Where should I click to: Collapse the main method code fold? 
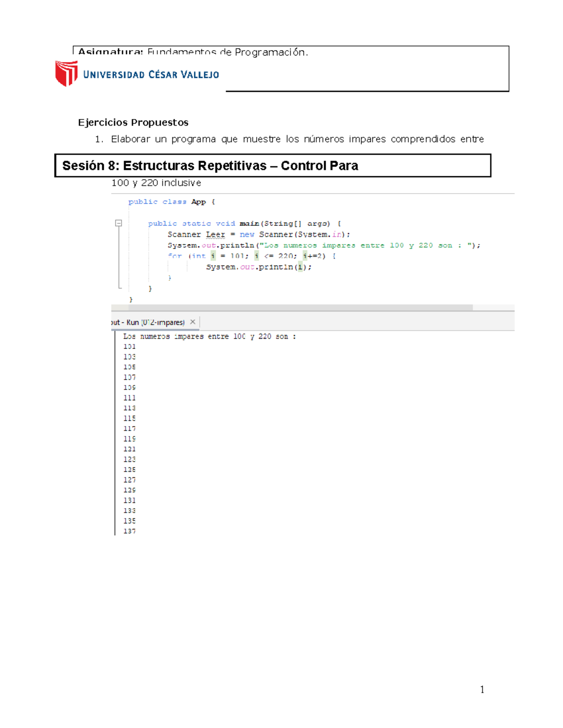[119, 224]
